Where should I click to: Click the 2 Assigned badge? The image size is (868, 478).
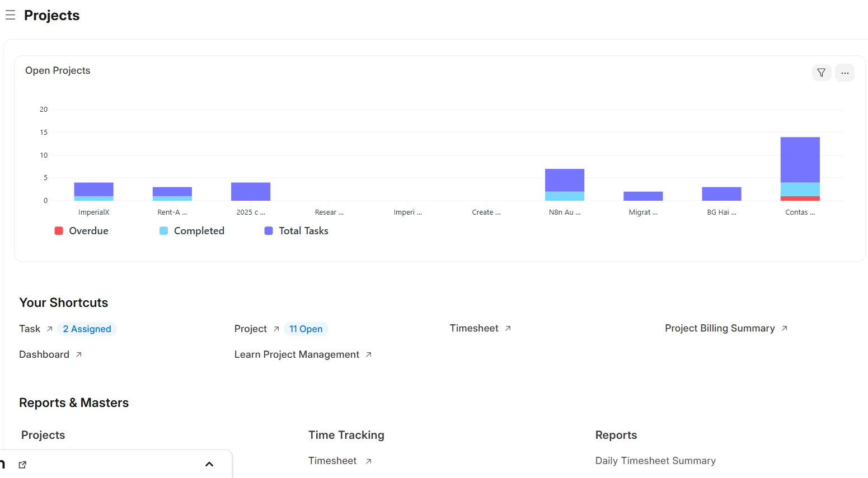coord(87,329)
